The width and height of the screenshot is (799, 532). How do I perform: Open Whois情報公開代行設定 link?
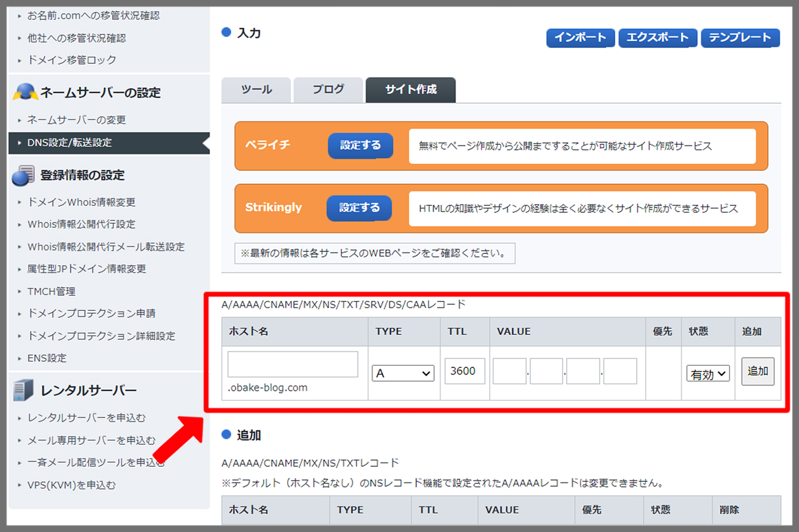pos(82,224)
